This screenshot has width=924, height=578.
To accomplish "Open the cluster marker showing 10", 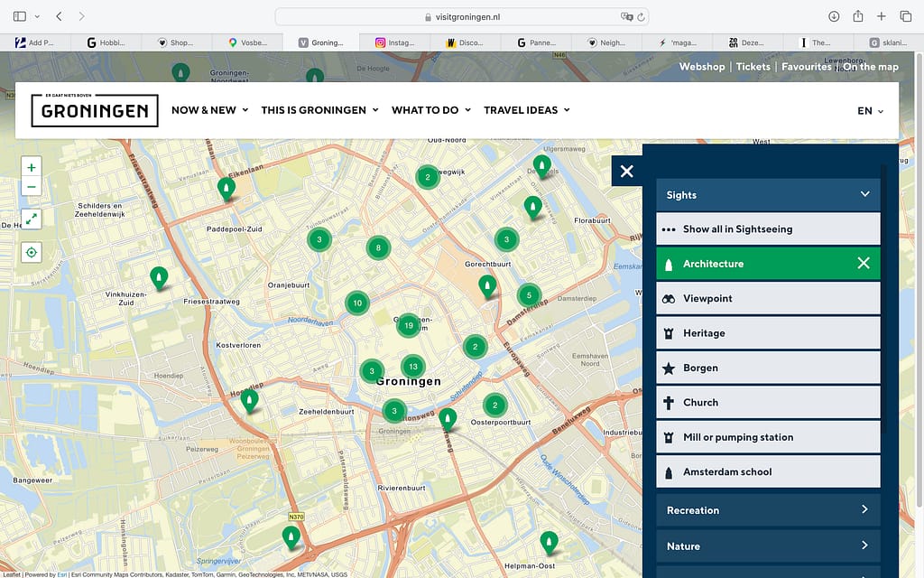I will [x=357, y=303].
